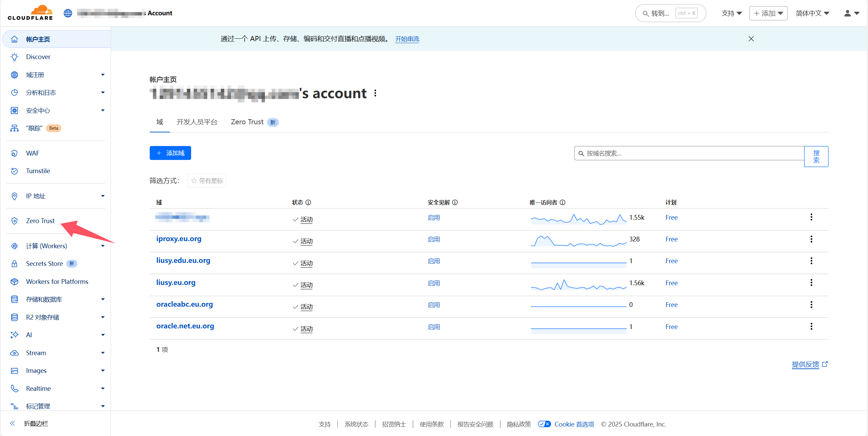
Task: Toggle the 带有星标 starred filter
Action: point(207,181)
